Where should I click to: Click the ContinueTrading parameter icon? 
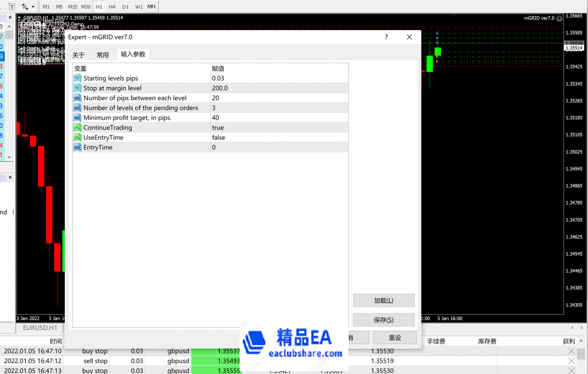click(x=77, y=128)
